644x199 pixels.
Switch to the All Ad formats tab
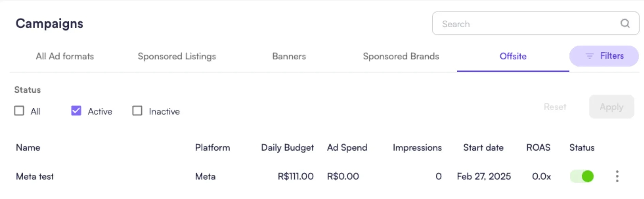point(65,56)
